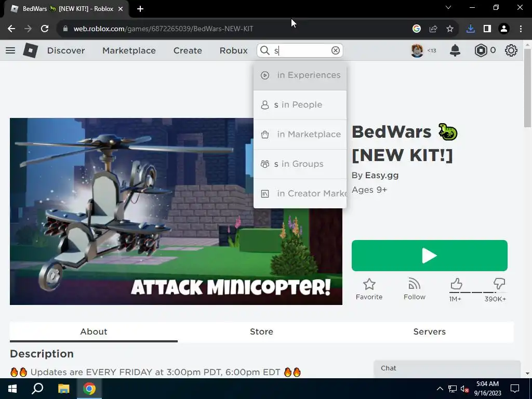Open Windows notification center
Image resolution: width=532 pixels, height=399 pixels.
point(515,389)
